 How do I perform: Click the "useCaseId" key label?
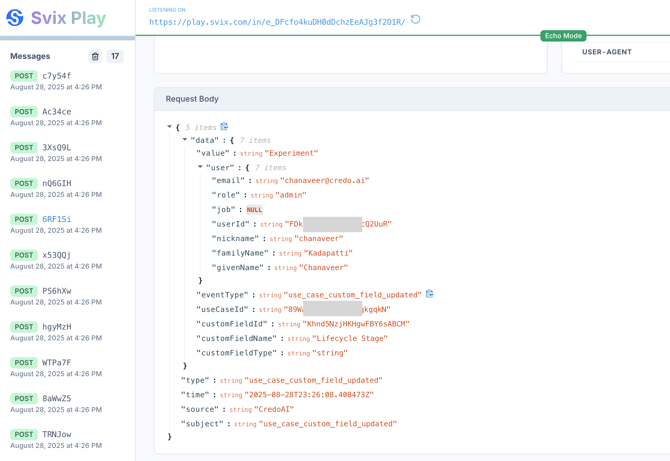tap(222, 309)
